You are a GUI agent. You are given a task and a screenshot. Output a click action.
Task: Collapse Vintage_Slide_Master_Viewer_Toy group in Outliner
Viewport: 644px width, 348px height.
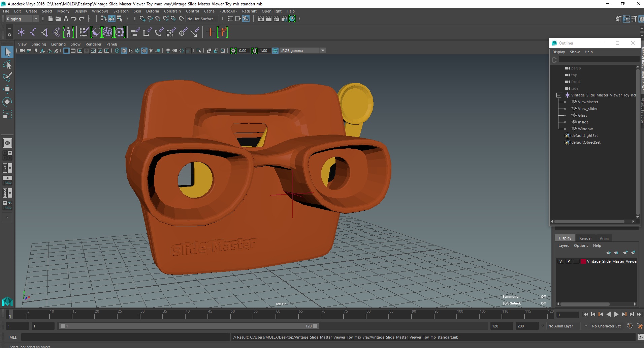[x=559, y=95]
